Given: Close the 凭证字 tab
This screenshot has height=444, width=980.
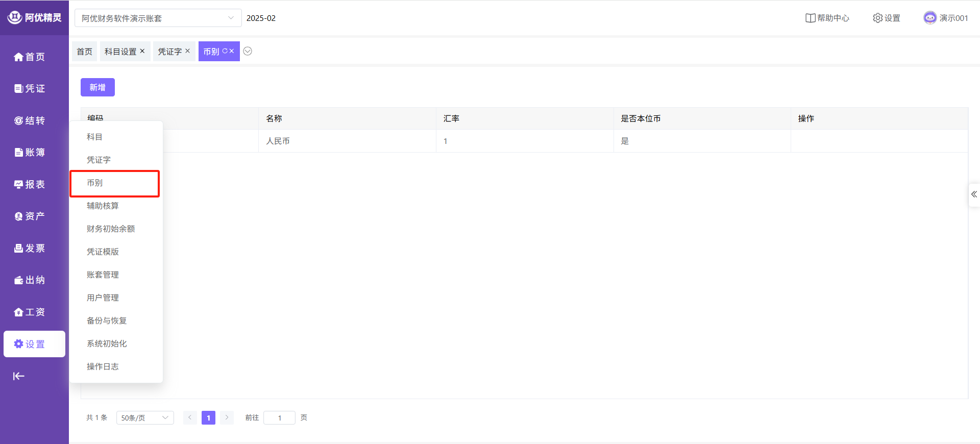Looking at the screenshot, I should tap(187, 51).
